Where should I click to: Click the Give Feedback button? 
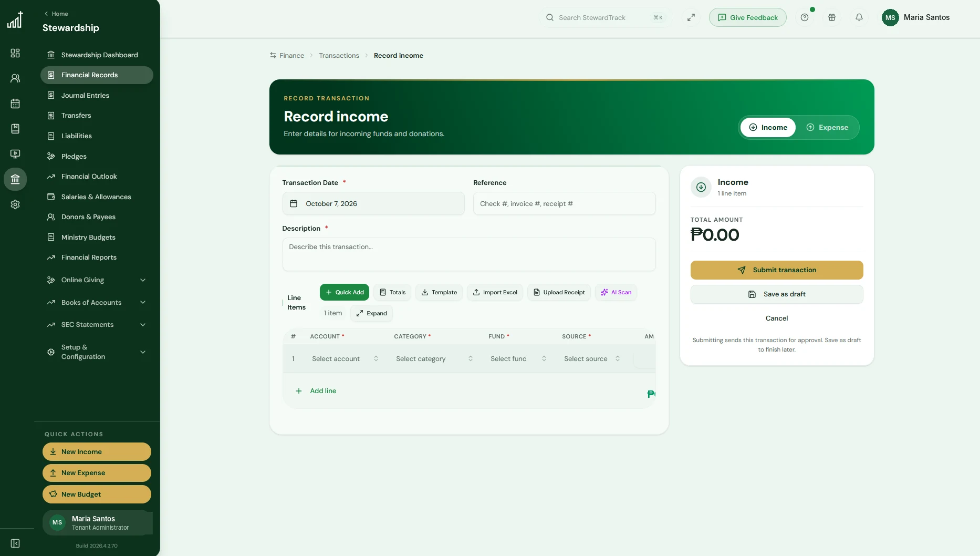(747, 17)
